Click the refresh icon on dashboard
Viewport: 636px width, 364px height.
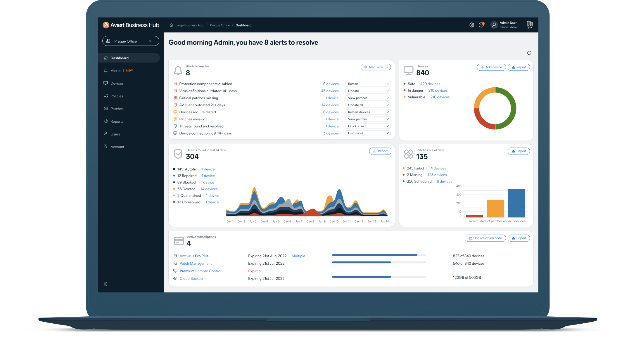click(x=529, y=53)
